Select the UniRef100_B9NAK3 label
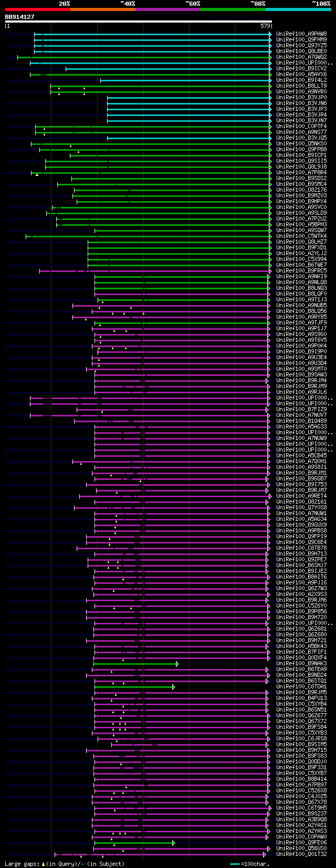This screenshot has height=868, width=336. click(x=301, y=663)
